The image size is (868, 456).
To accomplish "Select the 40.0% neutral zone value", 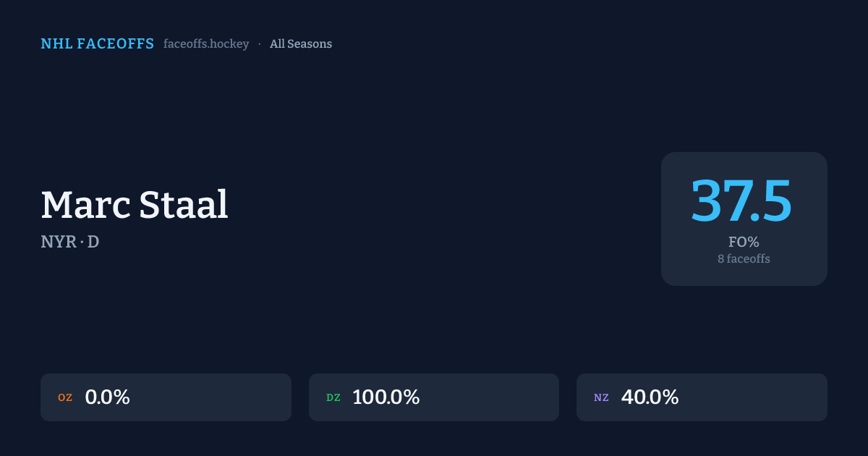I will (650, 397).
